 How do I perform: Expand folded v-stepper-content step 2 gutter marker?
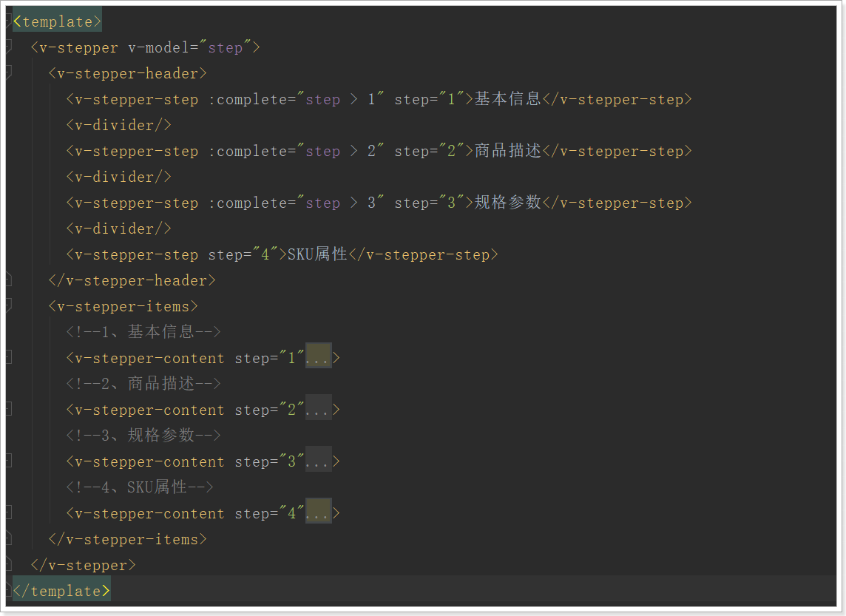[x=8, y=410]
